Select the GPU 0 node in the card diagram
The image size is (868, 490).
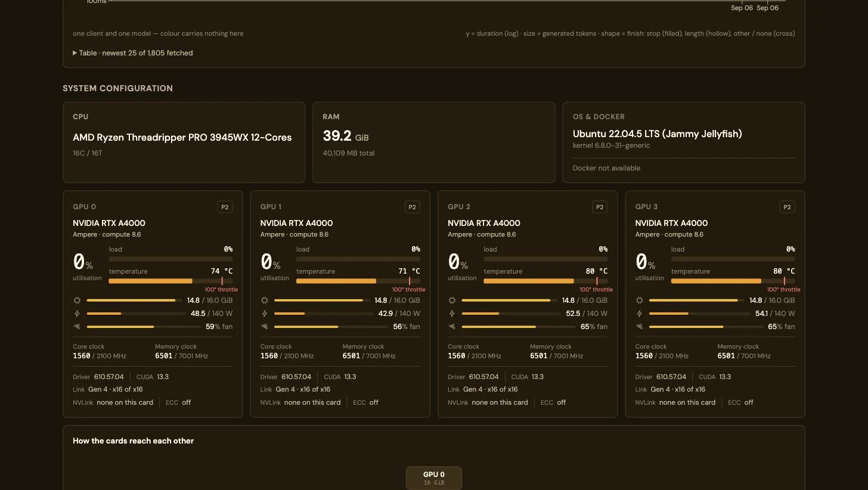coord(434,478)
